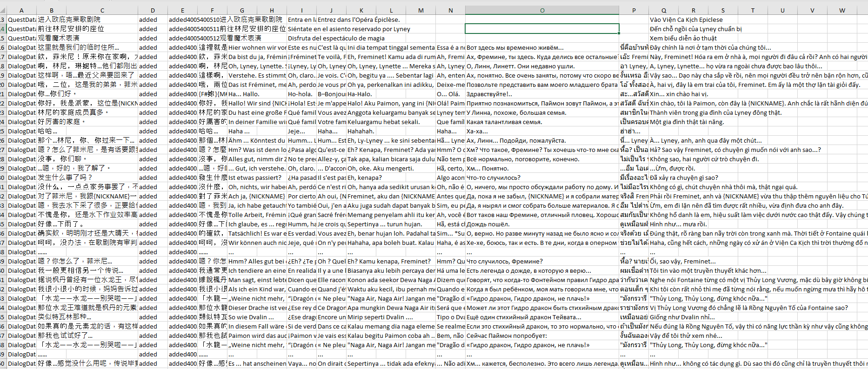Click Vietnamese cell 'Đã xảy ra chuyện gì sao?'
The height and width of the screenshot is (369, 868).
coord(684,178)
